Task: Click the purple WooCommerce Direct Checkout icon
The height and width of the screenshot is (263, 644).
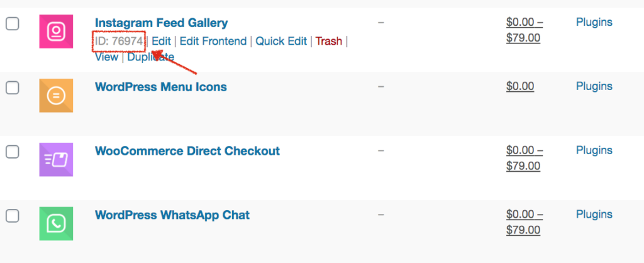Action: point(56,159)
